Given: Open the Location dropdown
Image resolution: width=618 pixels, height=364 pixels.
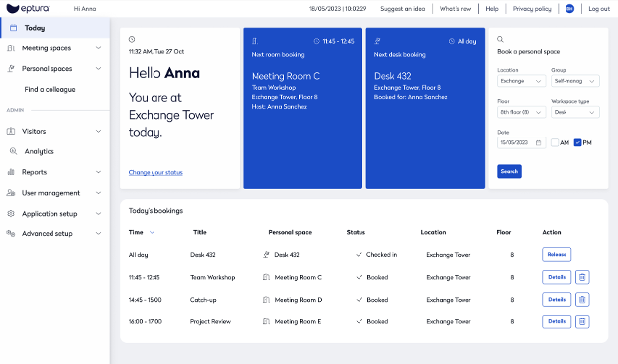Looking at the screenshot, I should (x=521, y=81).
